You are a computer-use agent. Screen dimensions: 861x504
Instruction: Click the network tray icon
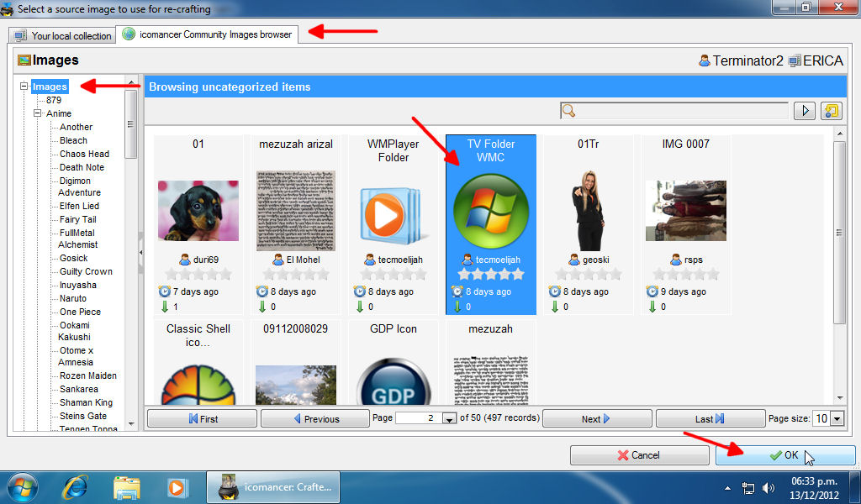pos(747,487)
